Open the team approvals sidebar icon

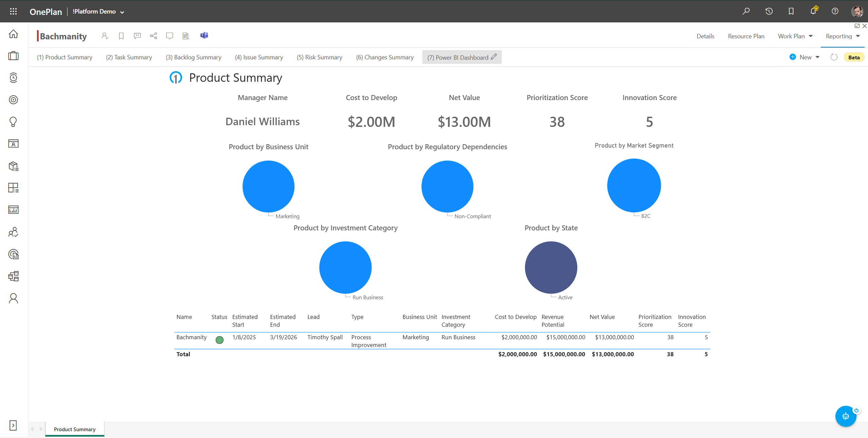13,232
